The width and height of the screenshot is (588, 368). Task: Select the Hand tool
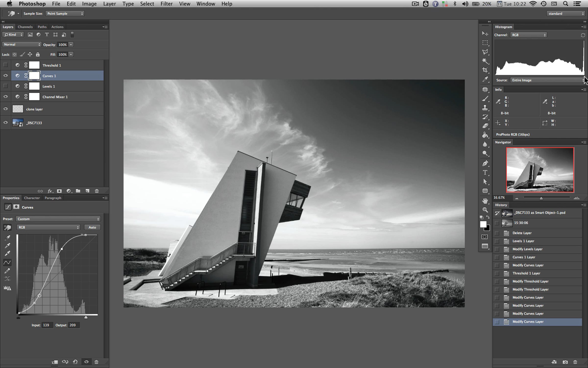pyautogui.click(x=485, y=201)
